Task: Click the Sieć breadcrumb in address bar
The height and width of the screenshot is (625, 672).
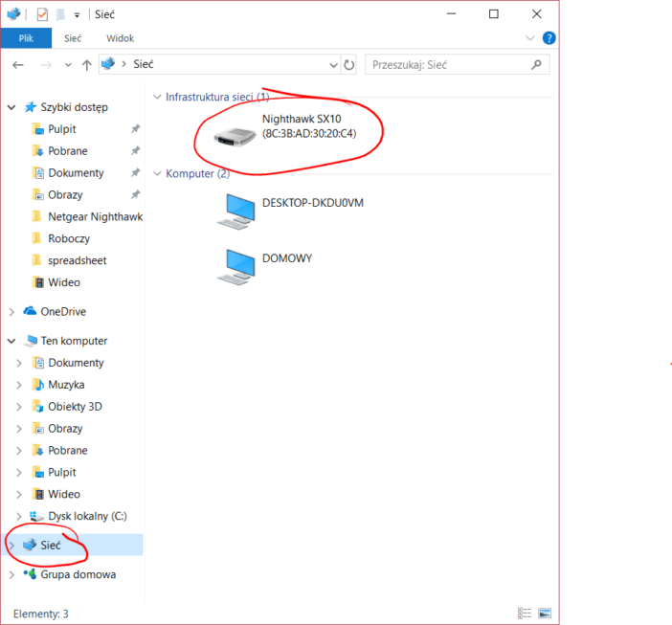Action: pyautogui.click(x=144, y=64)
